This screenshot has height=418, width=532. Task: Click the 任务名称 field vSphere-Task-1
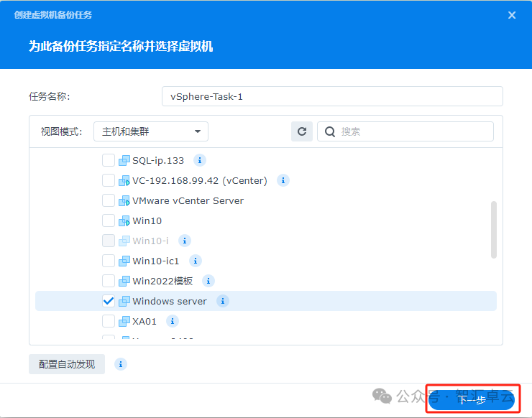[x=332, y=97]
